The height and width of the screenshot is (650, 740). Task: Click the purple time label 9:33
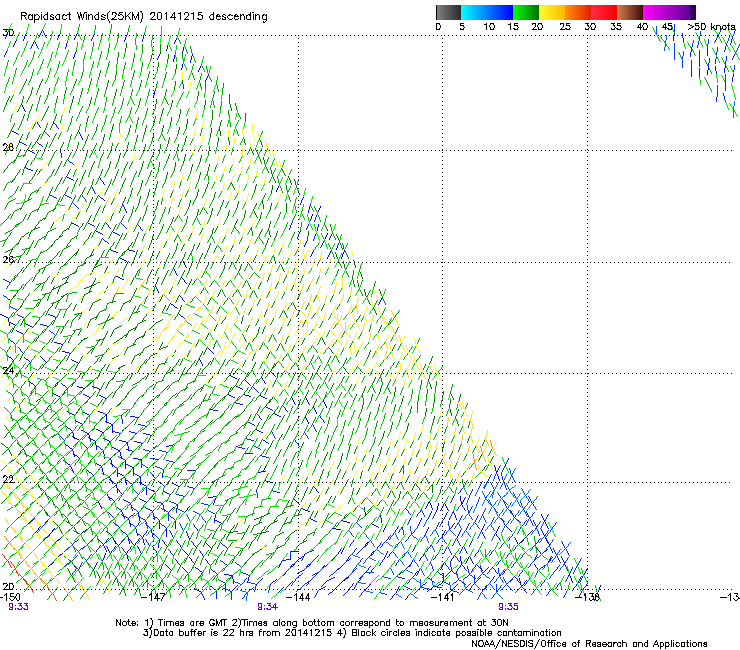tap(18, 607)
